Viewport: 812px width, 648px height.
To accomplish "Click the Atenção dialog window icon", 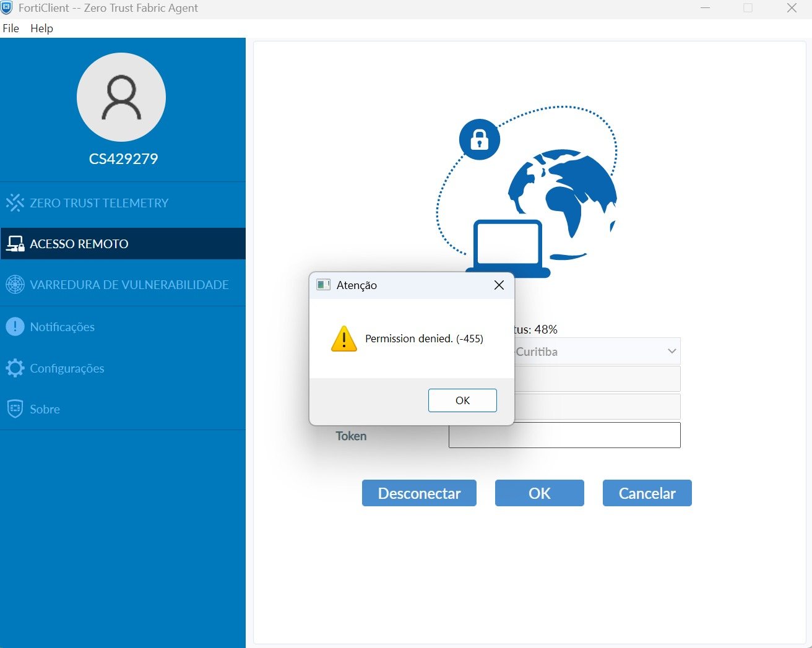I will click(323, 285).
